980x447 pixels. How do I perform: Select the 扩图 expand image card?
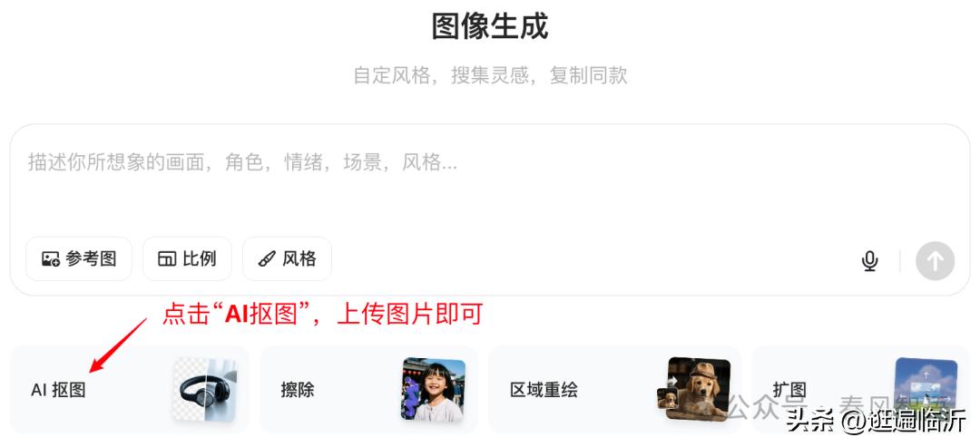click(860, 390)
